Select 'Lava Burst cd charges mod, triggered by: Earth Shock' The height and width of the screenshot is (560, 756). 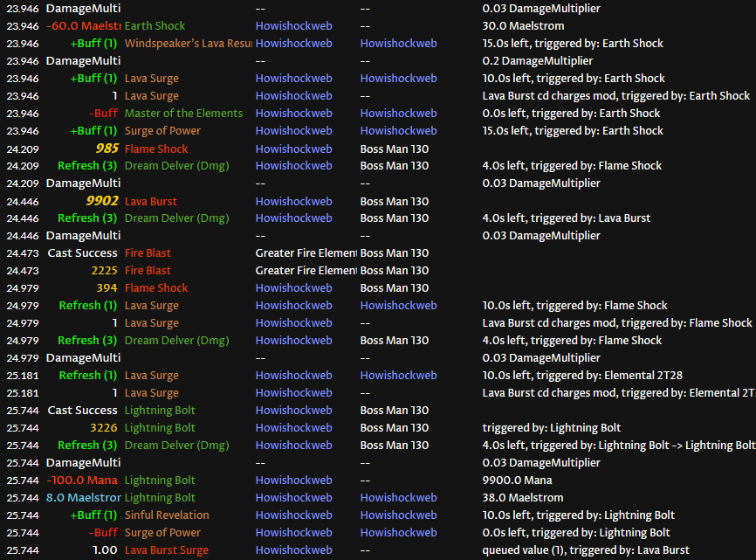pyautogui.click(x=616, y=96)
